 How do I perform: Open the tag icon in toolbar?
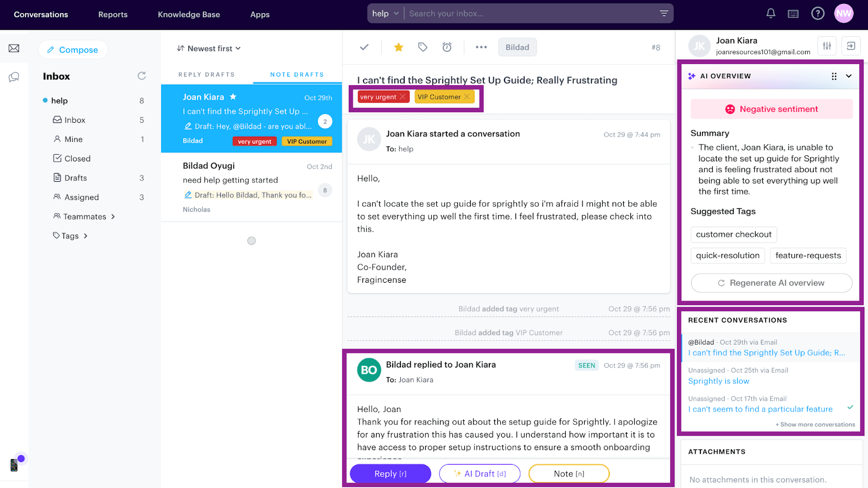pyautogui.click(x=423, y=47)
